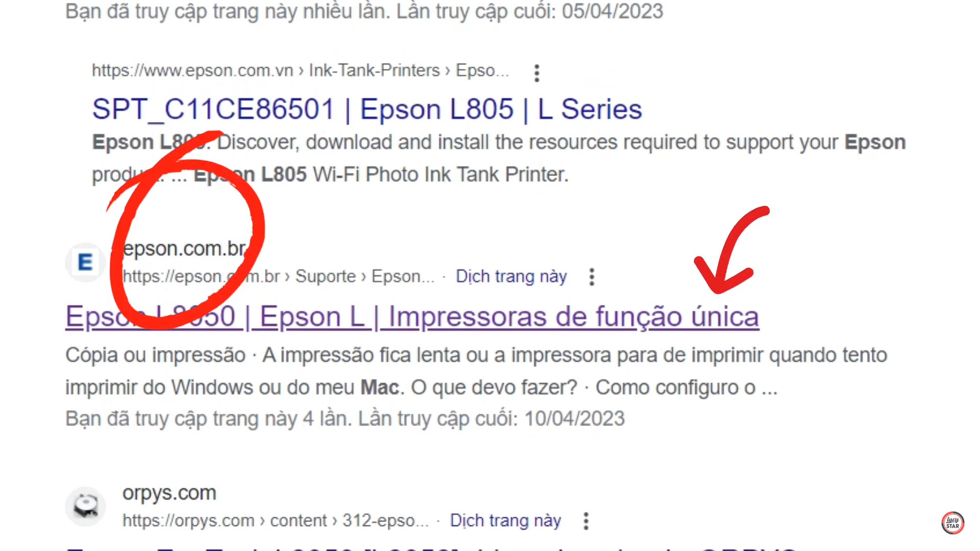Screen dimensions: 980x551
Task: Click the Cópia ou impressão snippet text
Action: [x=155, y=355]
